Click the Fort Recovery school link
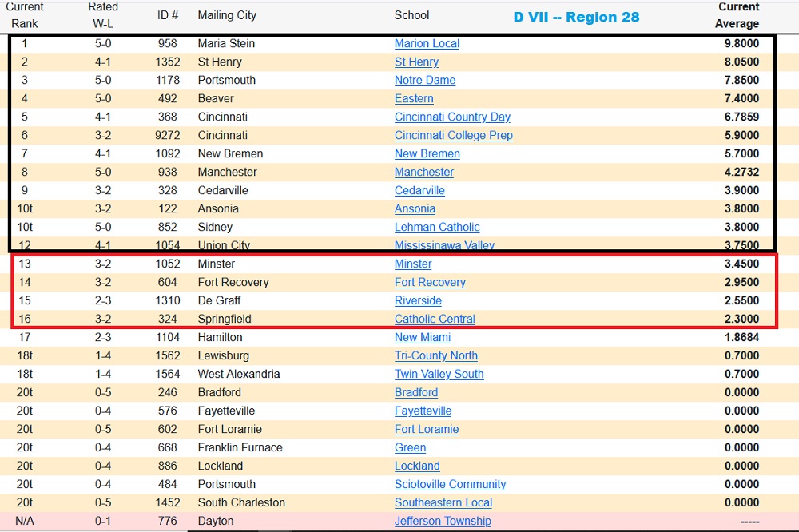 430,283
